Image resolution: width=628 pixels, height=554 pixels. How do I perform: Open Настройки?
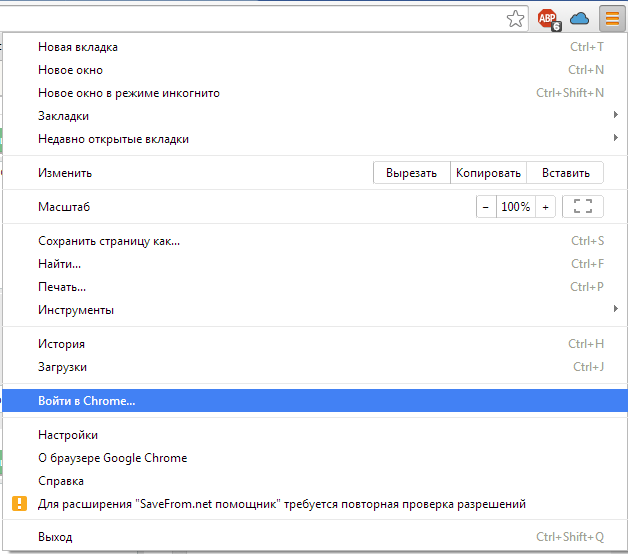(x=315, y=435)
